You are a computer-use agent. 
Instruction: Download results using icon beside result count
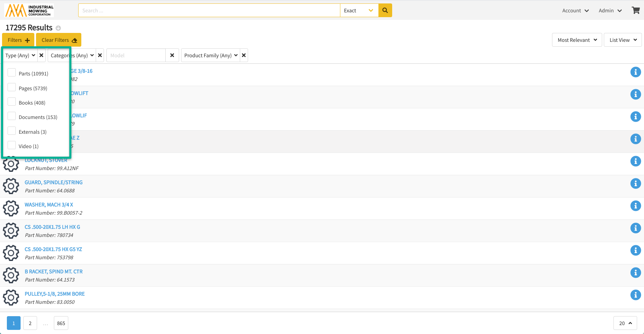[58, 28]
